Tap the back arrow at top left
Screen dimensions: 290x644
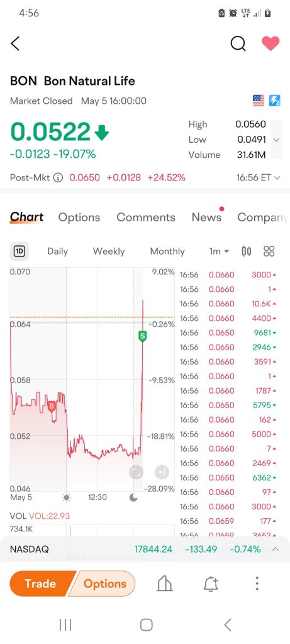pyautogui.click(x=15, y=43)
